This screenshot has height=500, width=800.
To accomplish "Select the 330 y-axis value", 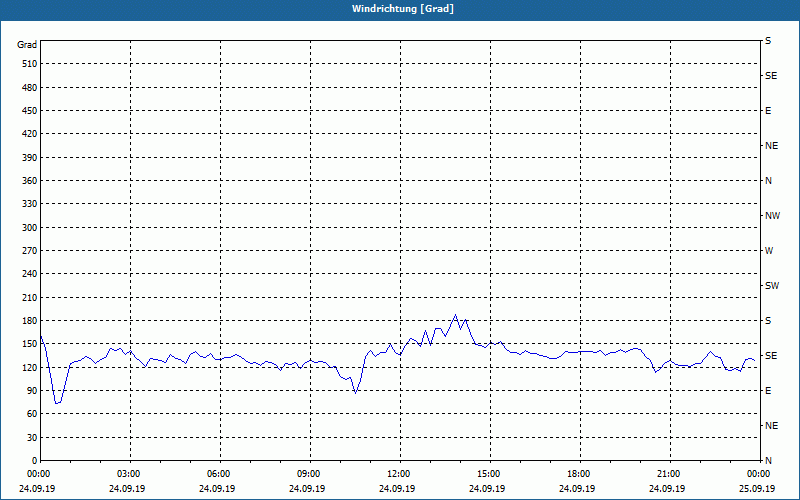I will [x=30, y=204].
